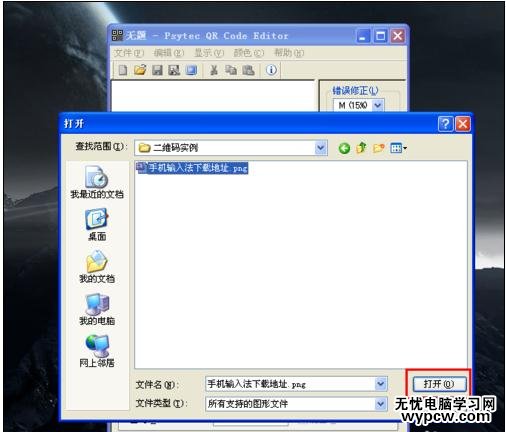This screenshot has width=506, height=432.
Task: Open the 显示 menu in QR Editor
Action: coord(209,53)
